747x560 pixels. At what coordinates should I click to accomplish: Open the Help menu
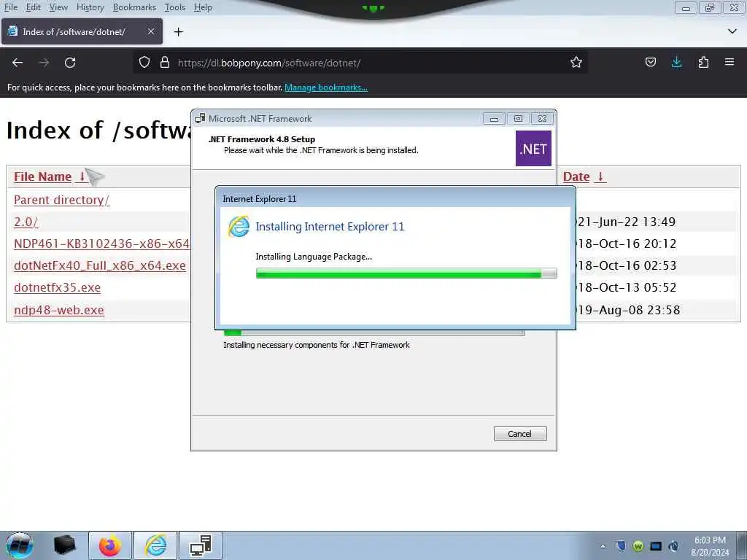click(203, 7)
